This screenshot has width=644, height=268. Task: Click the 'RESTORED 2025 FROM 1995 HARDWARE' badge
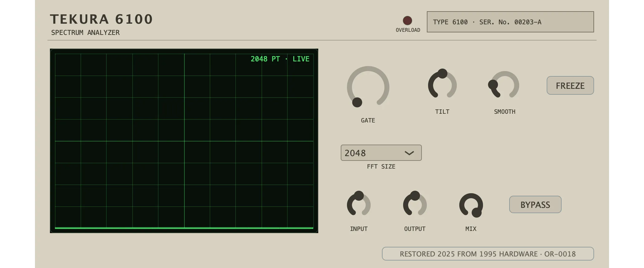488,254
